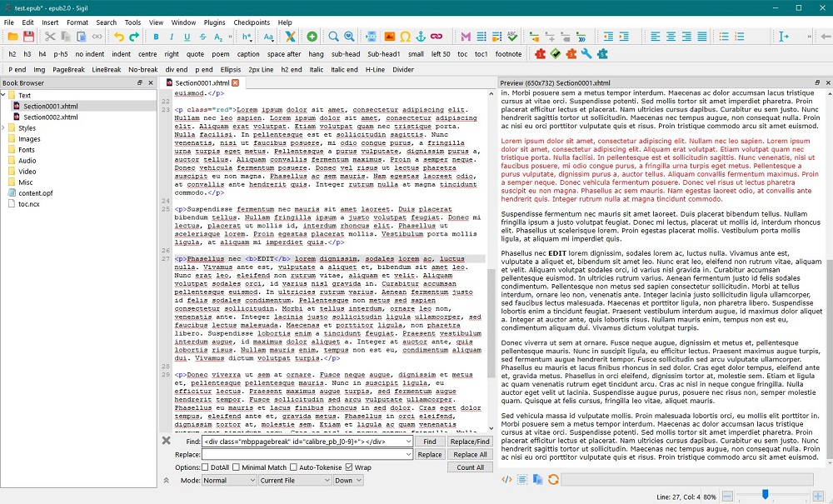
Task: Click the preview refresh orange icon
Action: coord(553,480)
